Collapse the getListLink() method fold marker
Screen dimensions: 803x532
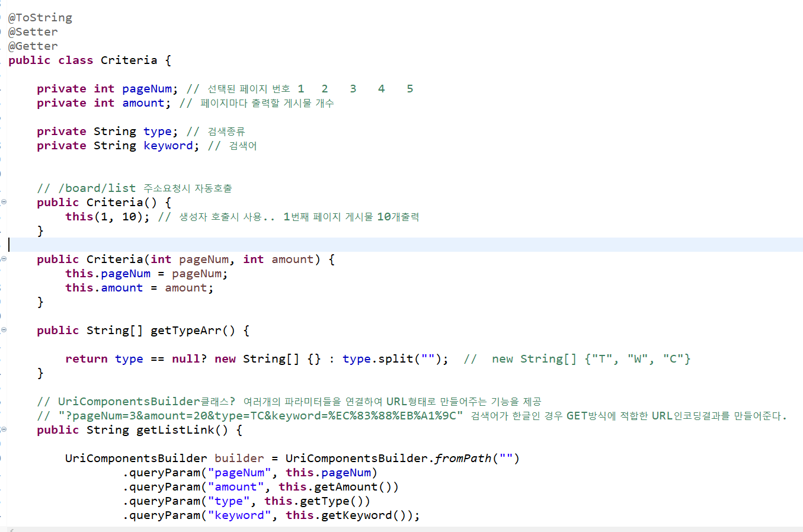pos(4,430)
